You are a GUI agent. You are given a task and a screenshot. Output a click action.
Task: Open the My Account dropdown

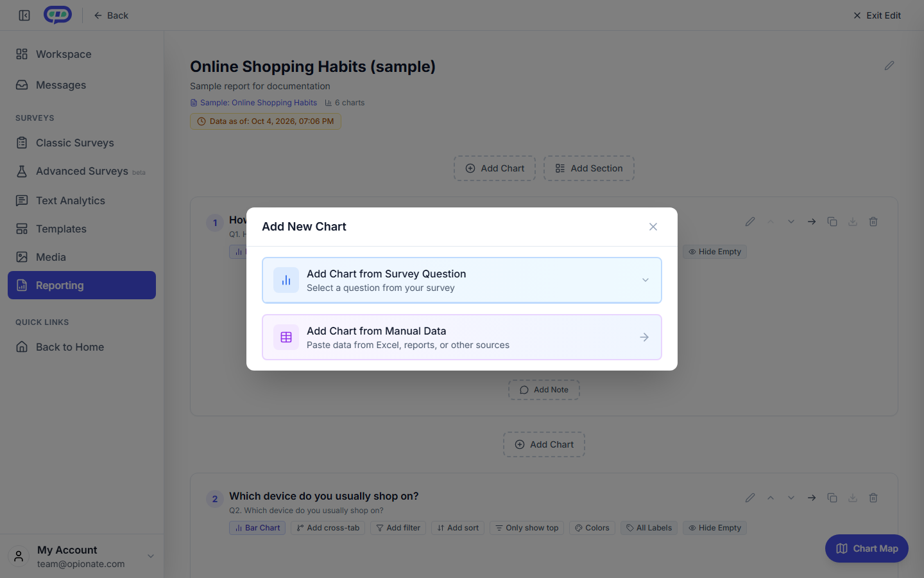81,556
